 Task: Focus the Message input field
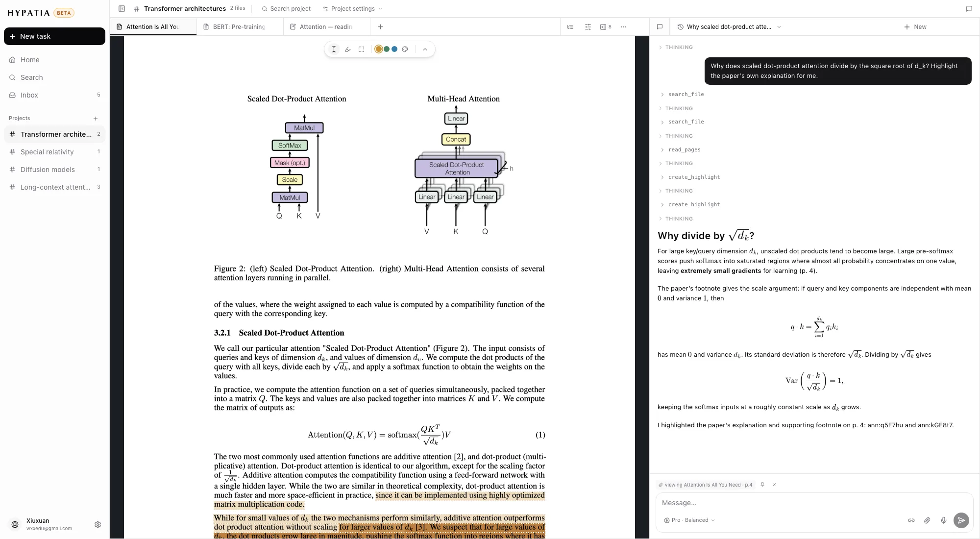tap(813, 503)
